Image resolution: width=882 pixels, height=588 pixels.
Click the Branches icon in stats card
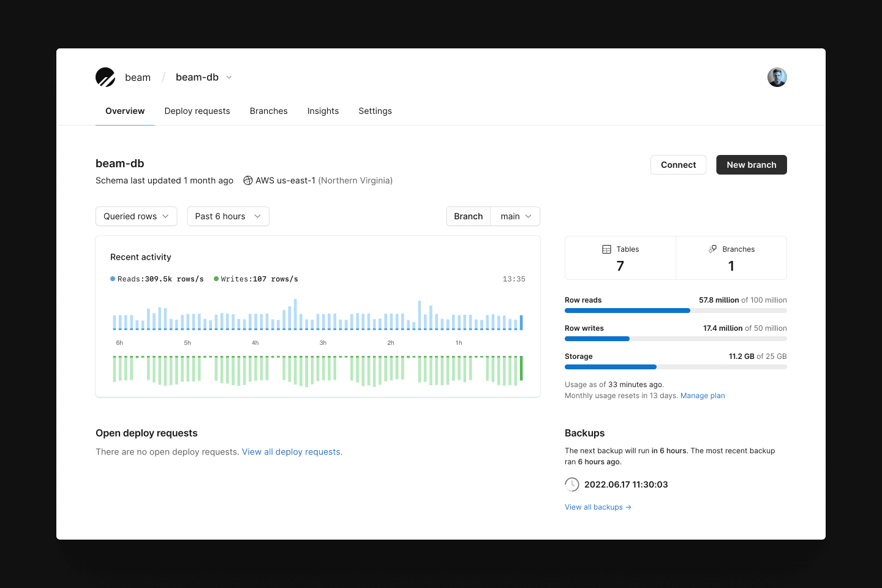click(x=713, y=249)
